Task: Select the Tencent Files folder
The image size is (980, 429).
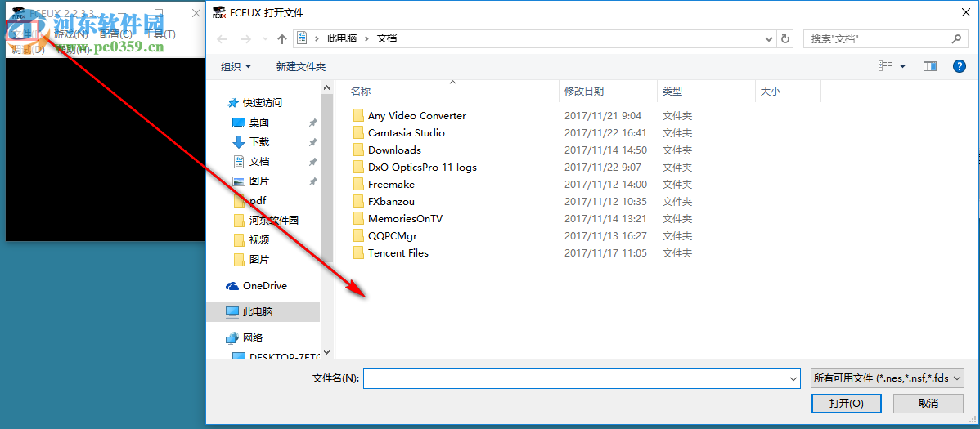Action: pyautogui.click(x=398, y=252)
